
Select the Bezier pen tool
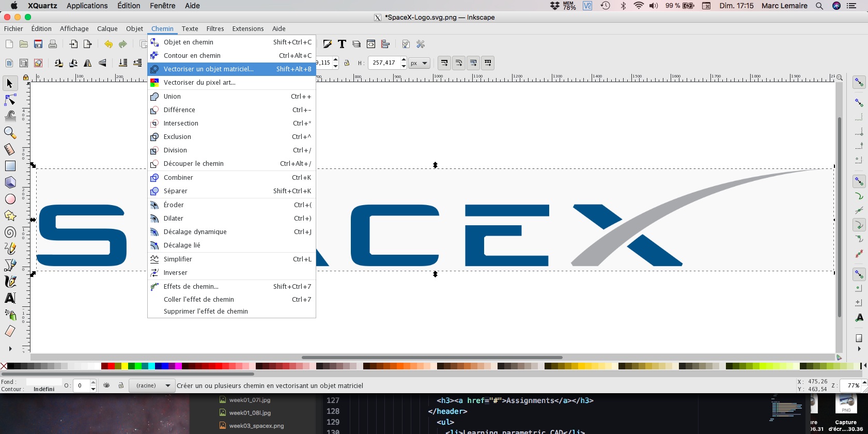pos(10,265)
